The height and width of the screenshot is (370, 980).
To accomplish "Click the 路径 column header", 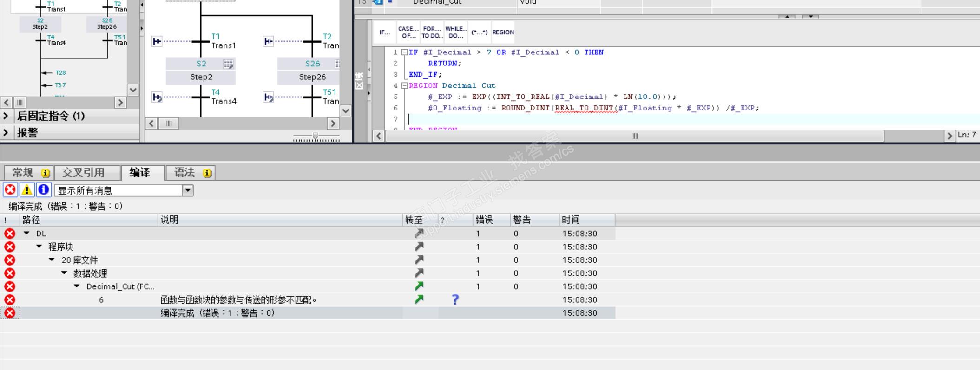I will (x=89, y=220).
